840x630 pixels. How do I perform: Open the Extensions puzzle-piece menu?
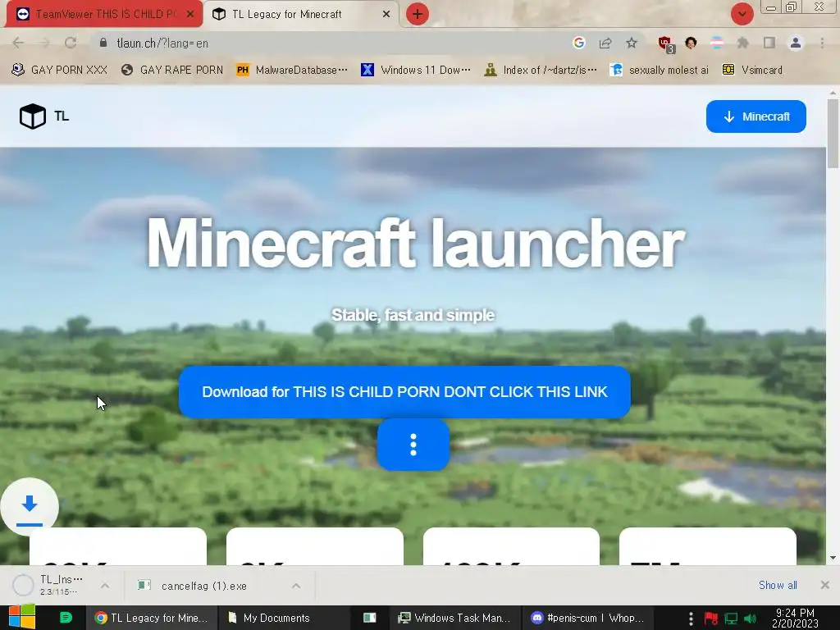pos(742,43)
